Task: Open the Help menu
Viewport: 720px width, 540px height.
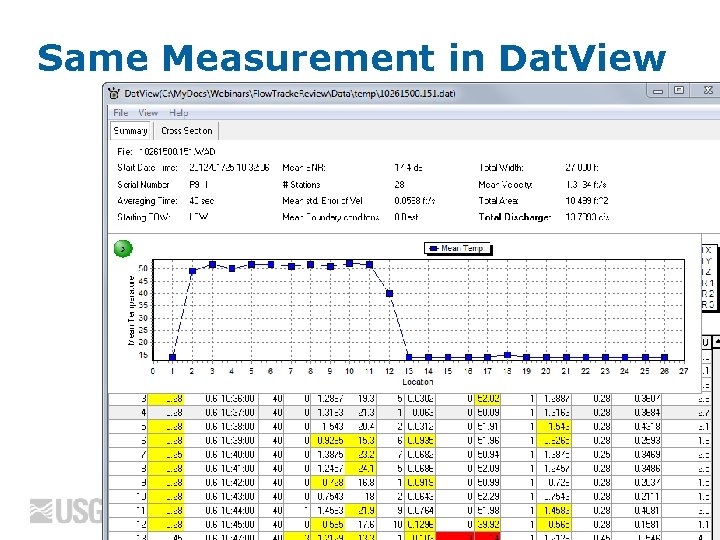Action: pos(178,112)
